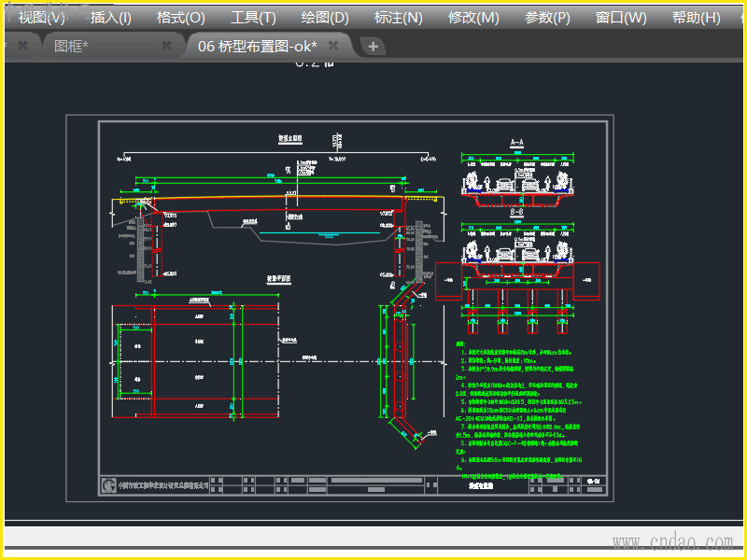
Task: Close the 图框* document tab
Action: point(166,46)
